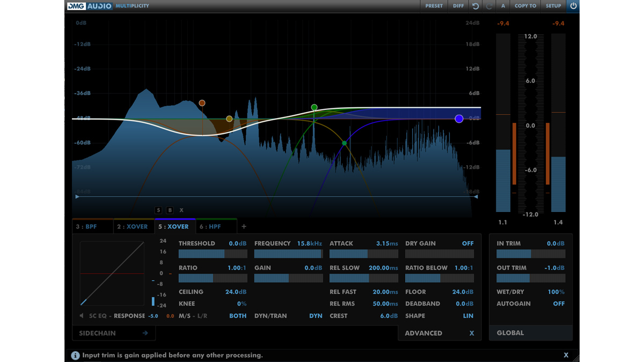
Task: Open the SETUP panel
Action: [x=553, y=6]
